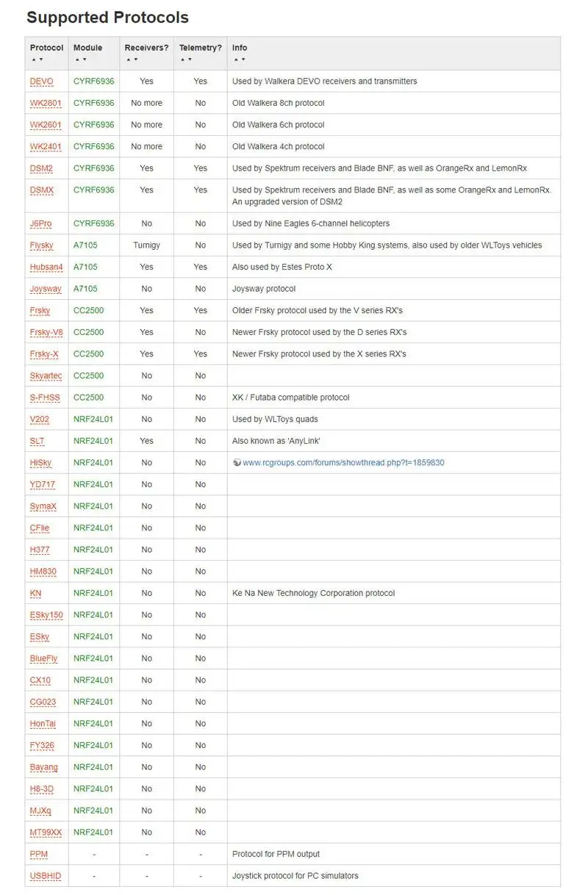Click the ascending sort arrow under Info header
This screenshot has height=895, width=588.
pos(235,60)
